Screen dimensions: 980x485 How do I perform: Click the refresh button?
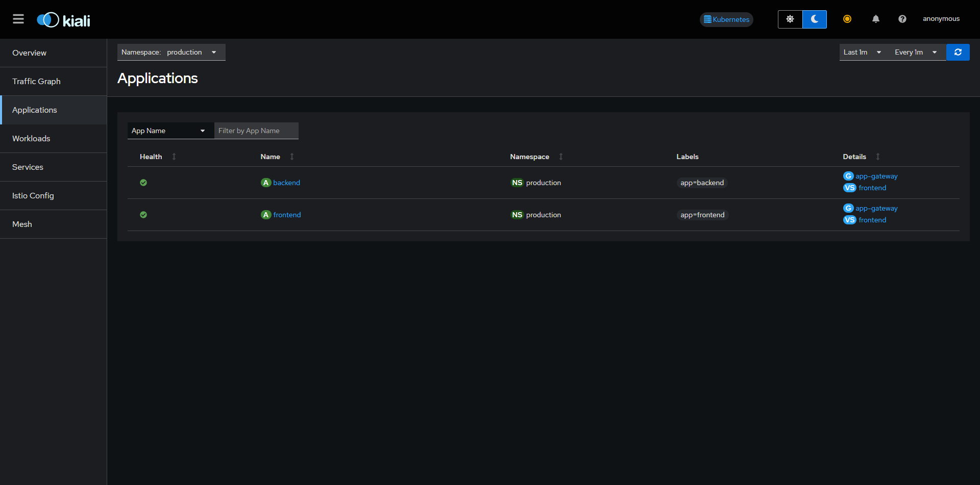click(x=958, y=53)
